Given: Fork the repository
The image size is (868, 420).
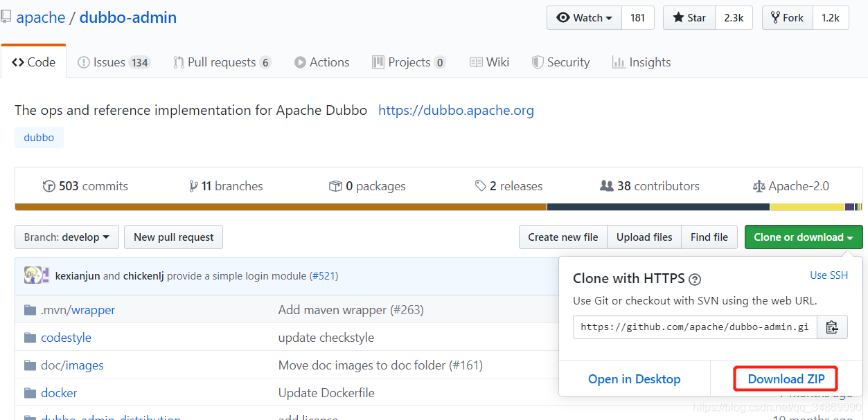Looking at the screenshot, I should (x=788, y=18).
